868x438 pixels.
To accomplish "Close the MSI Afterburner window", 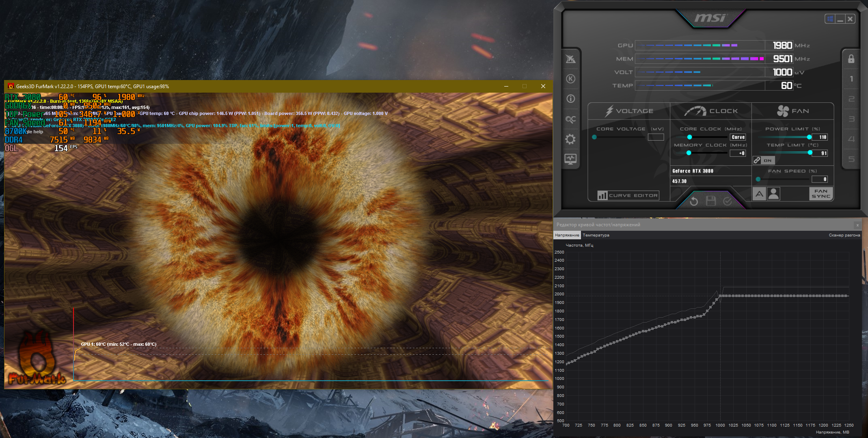I will [850, 19].
